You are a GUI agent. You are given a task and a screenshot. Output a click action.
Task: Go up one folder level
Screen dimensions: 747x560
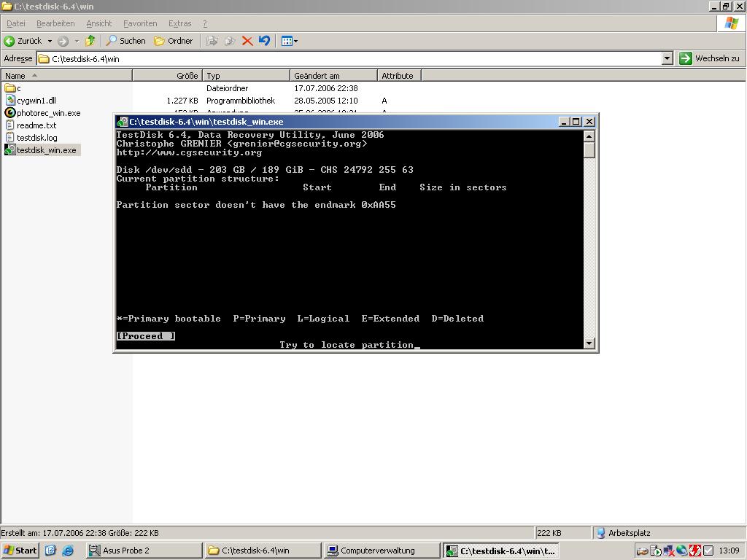(90, 41)
